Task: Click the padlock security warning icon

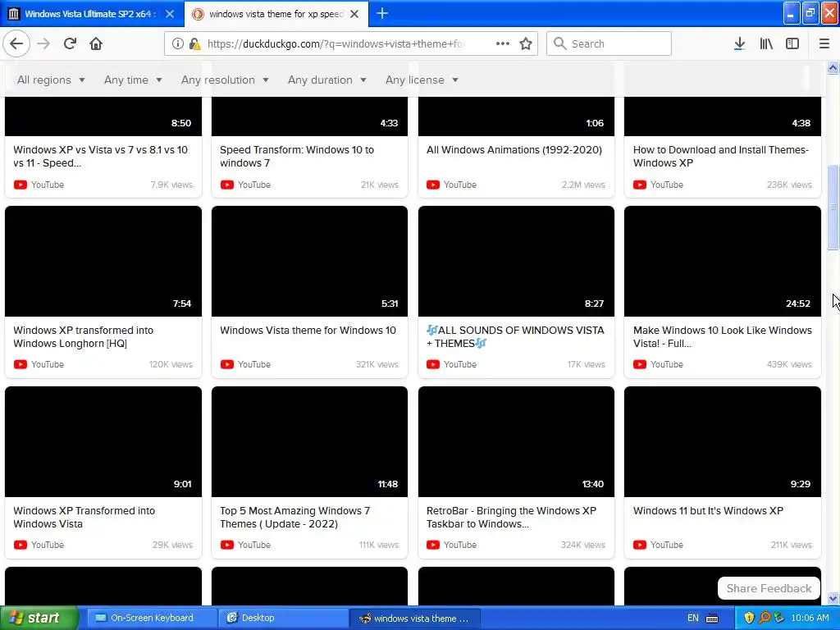Action: pos(195,44)
